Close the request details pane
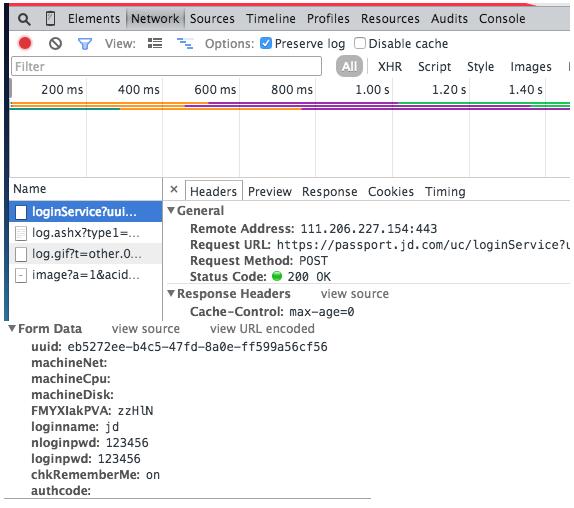574x508 pixels. coord(174,189)
